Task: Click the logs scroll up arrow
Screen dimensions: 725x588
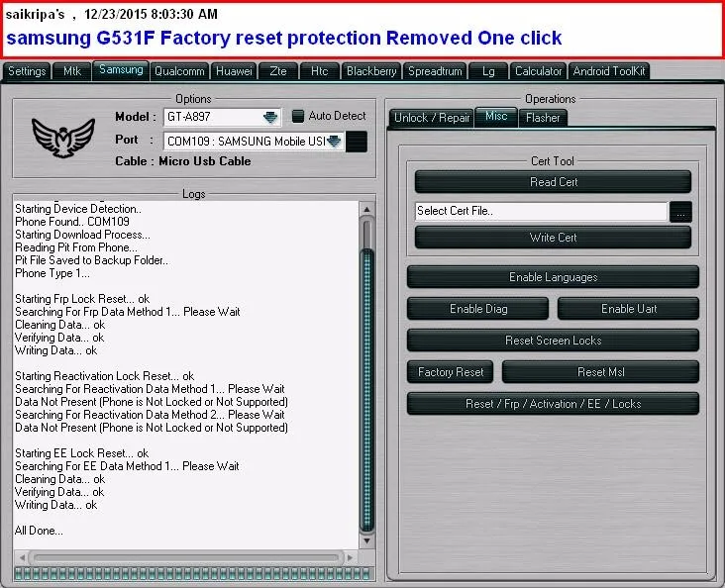Action: 366,210
